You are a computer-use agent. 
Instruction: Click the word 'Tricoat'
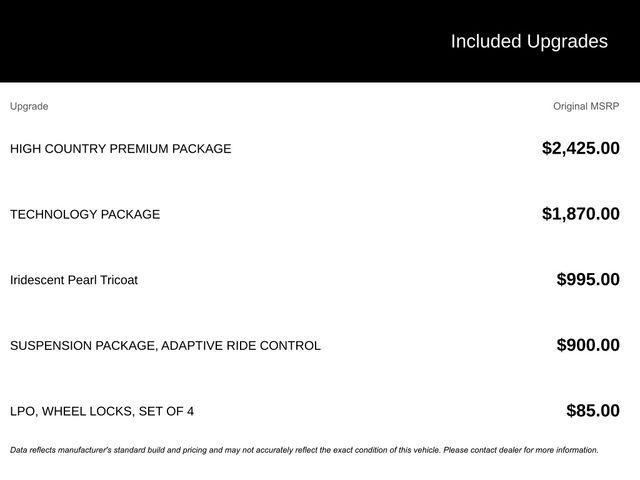(118, 280)
